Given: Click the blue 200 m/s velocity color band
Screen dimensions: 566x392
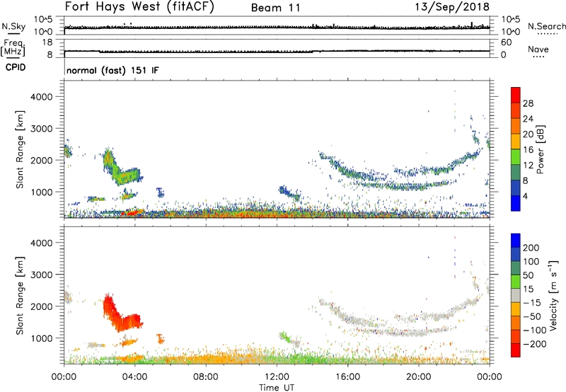Looking at the screenshot, I should coord(516,241).
